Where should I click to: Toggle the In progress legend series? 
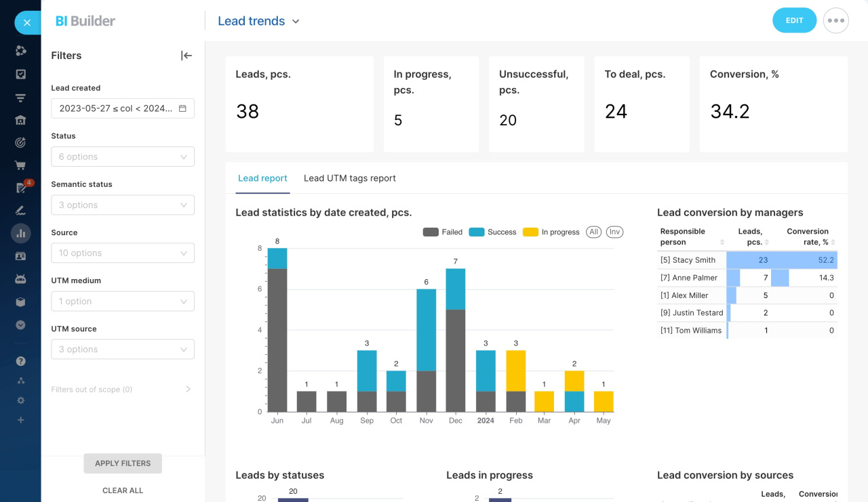551,232
